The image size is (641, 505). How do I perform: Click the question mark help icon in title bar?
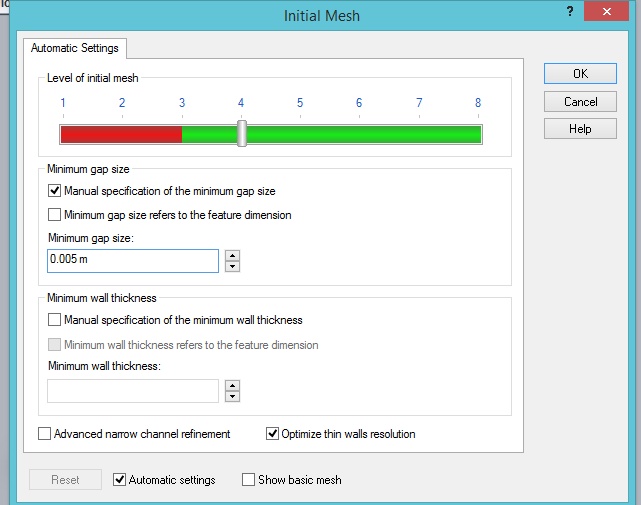570,11
